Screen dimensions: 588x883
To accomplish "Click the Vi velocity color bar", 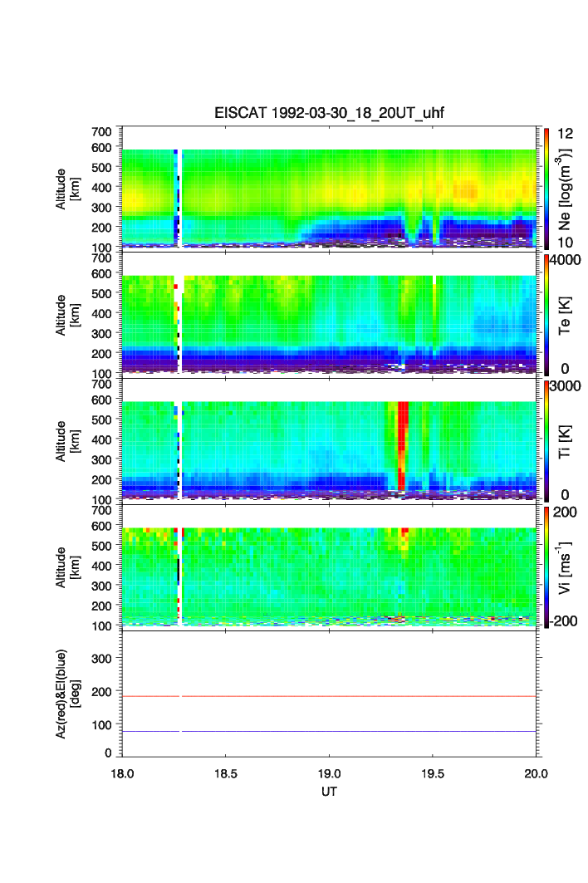I will (546, 567).
